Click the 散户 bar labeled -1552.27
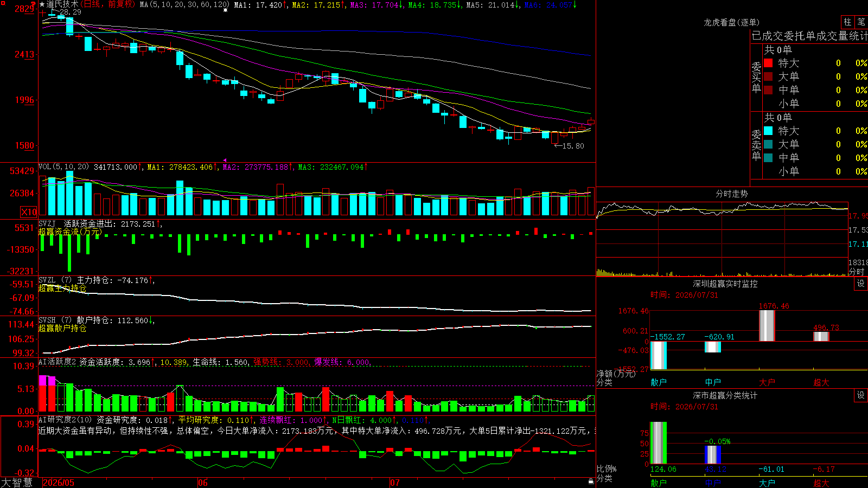 coord(658,355)
